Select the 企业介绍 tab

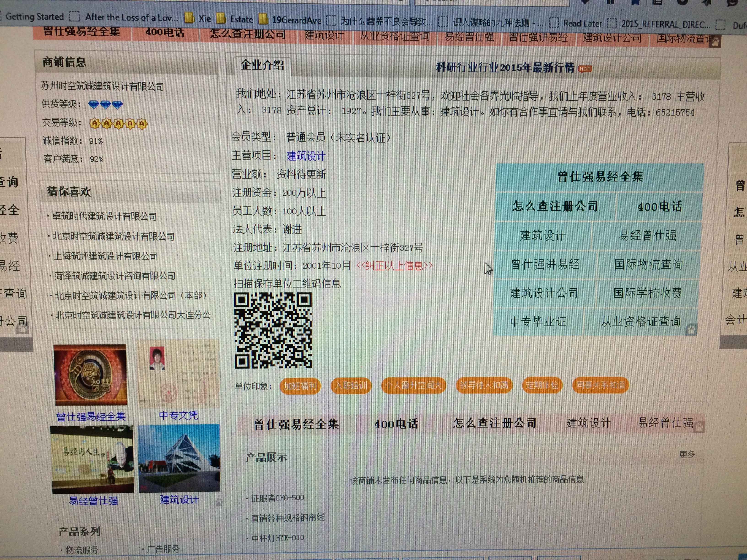coord(262,65)
